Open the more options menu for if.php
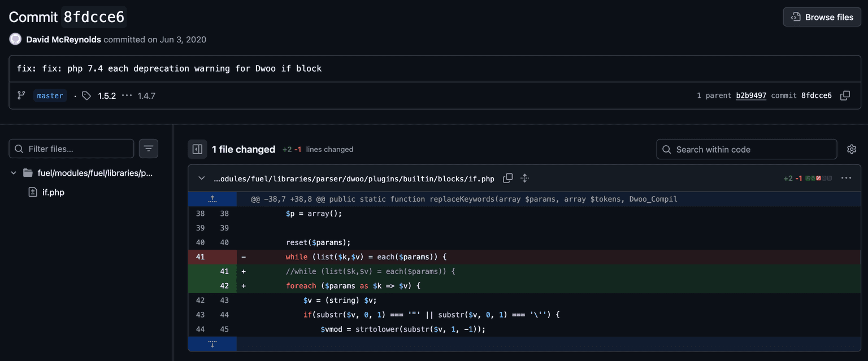 click(x=846, y=179)
